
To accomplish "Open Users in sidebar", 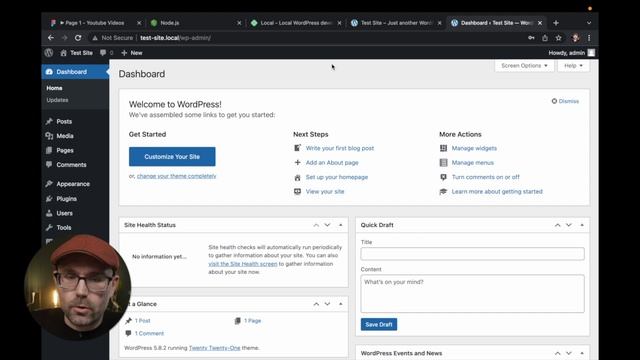I will (64, 213).
